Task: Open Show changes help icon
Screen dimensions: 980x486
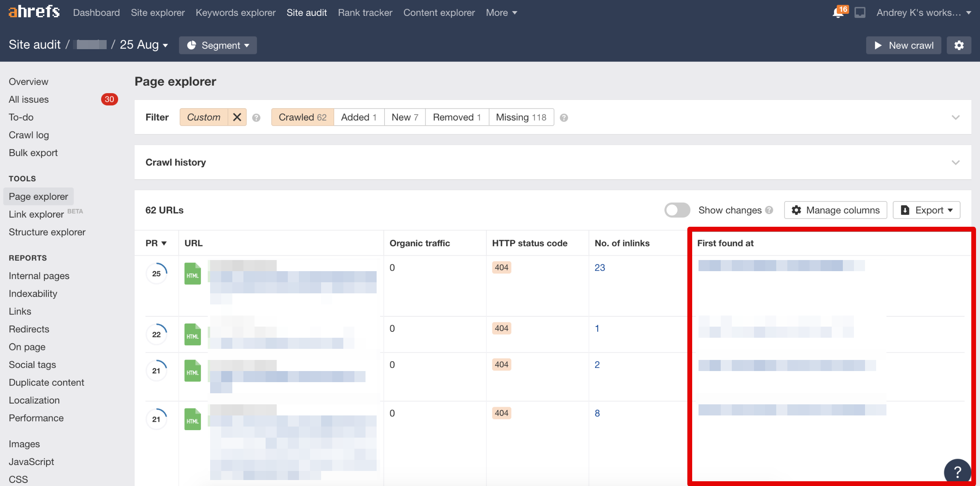Action: point(769,210)
